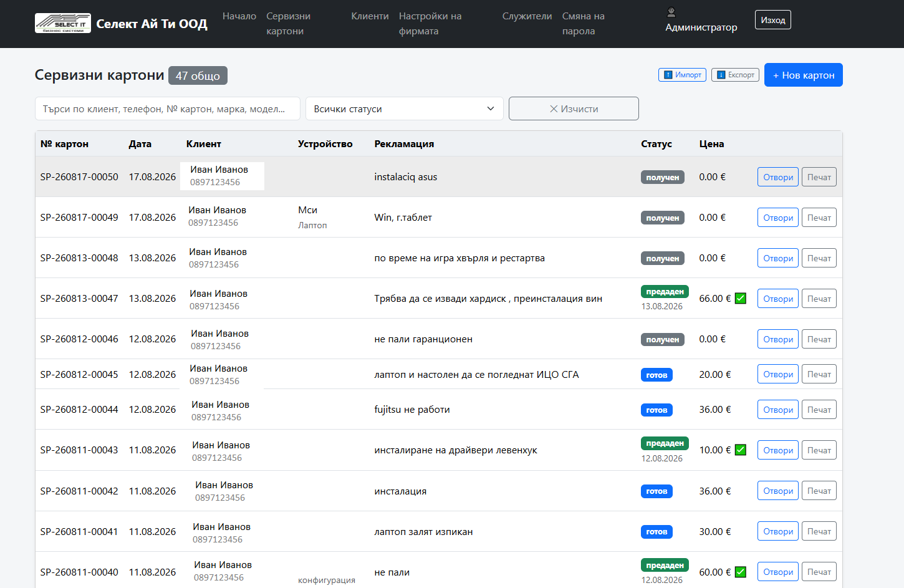The height and width of the screenshot is (588, 904).
Task: Click the Администратор user label
Action: pos(701,27)
